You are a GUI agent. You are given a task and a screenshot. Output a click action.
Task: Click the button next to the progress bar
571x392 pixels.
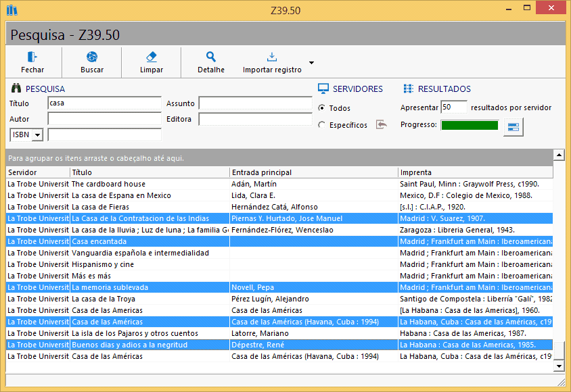(x=513, y=127)
